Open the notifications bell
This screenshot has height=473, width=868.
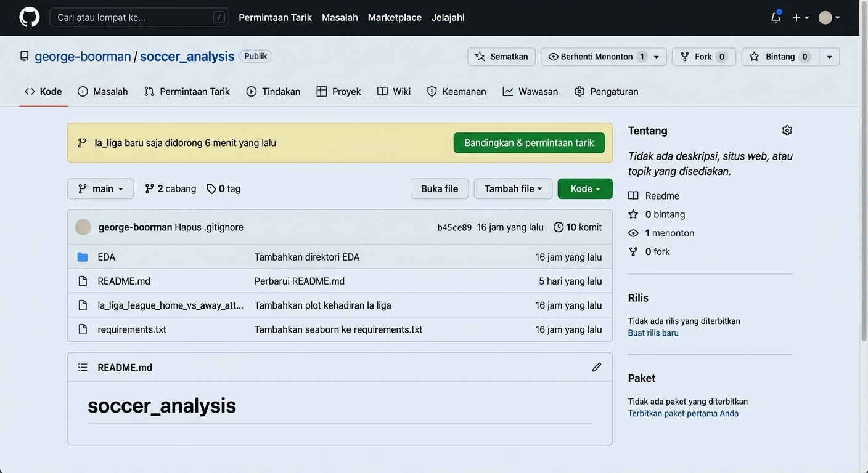point(776,17)
